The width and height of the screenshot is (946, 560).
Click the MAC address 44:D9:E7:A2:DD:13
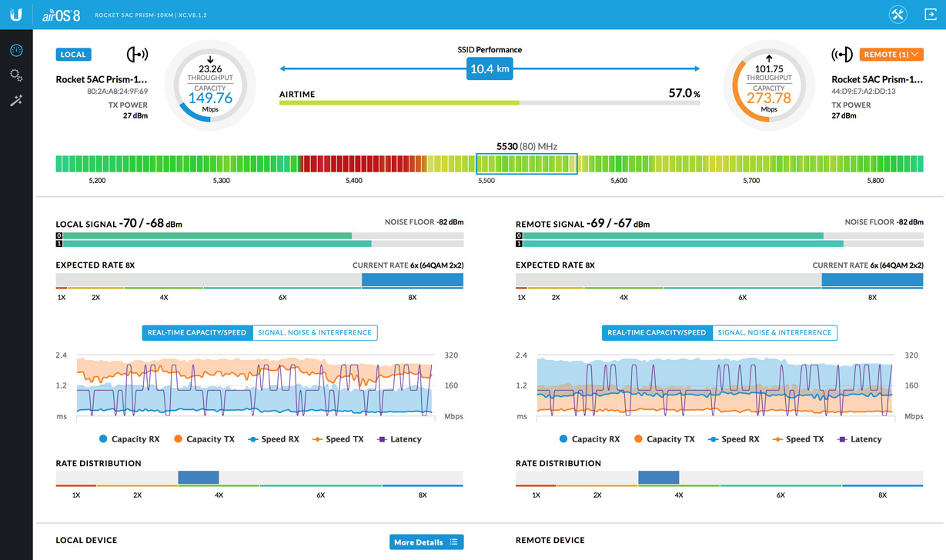(x=862, y=92)
